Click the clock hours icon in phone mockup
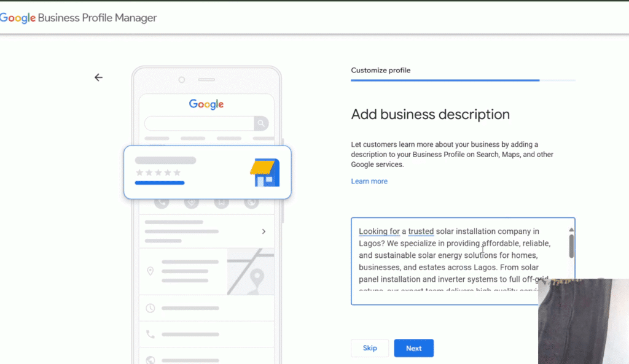Screen dimensions: 629x364 click(150, 308)
